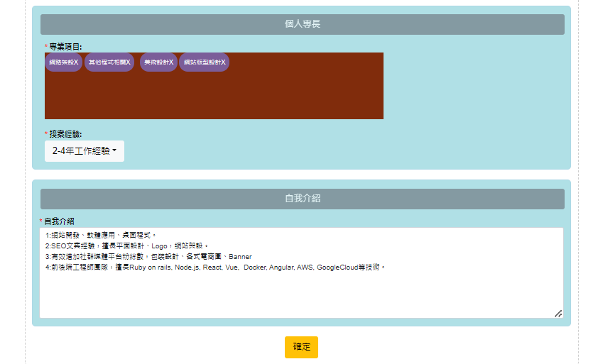
Task: Click the caret arrow on the 接案經驗 dropdown
Action: pyautogui.click(x=114, y=151)
